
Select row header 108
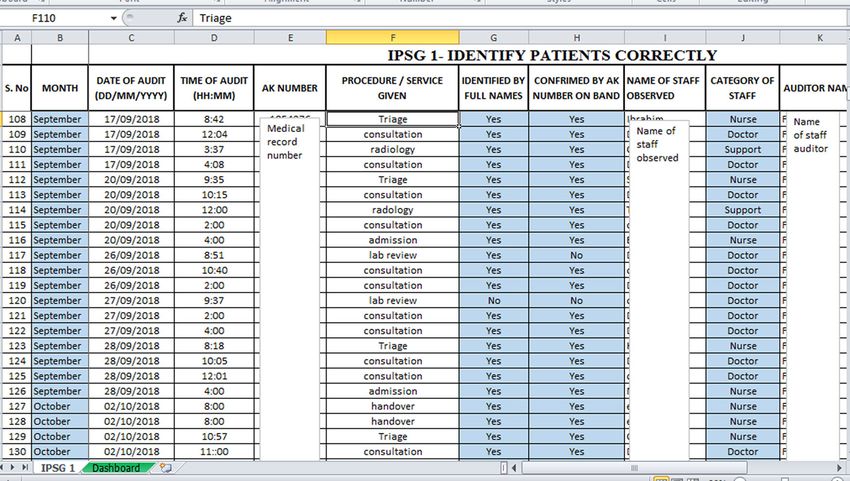pos(17,119)
